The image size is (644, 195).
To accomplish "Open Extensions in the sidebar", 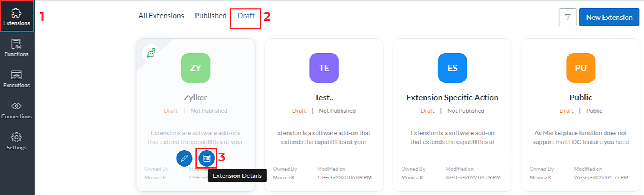I will pyautogui.click(x=16, y=17).
